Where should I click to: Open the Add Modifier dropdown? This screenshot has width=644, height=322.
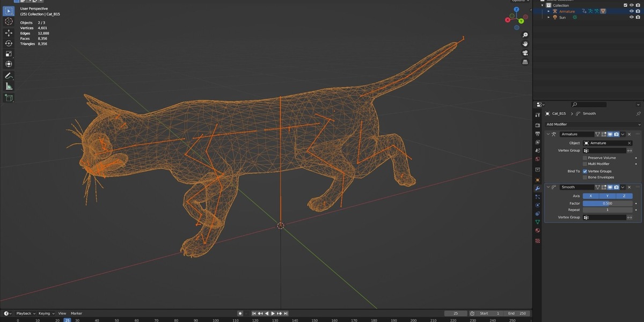pyautogui.click(x=592, y=124)
